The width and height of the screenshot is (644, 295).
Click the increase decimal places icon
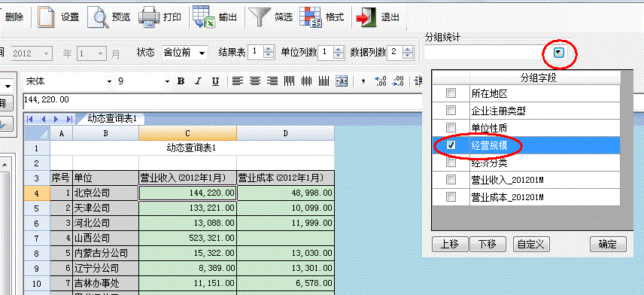coord(381,81)
